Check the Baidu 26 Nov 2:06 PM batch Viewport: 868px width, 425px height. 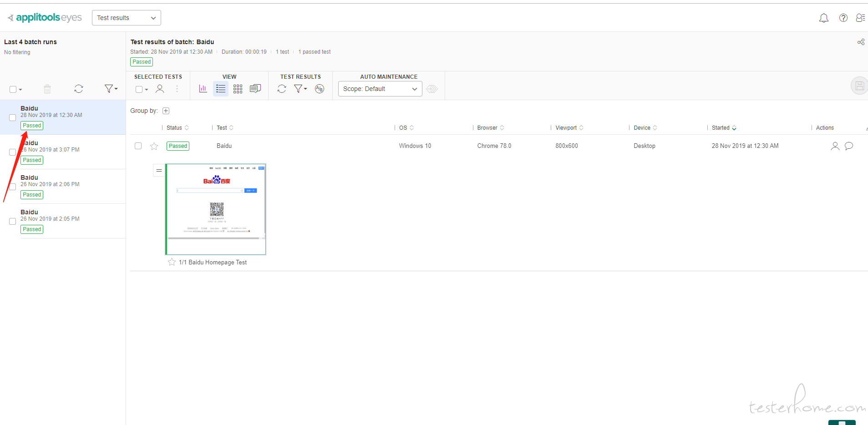[x=12, y=187]
